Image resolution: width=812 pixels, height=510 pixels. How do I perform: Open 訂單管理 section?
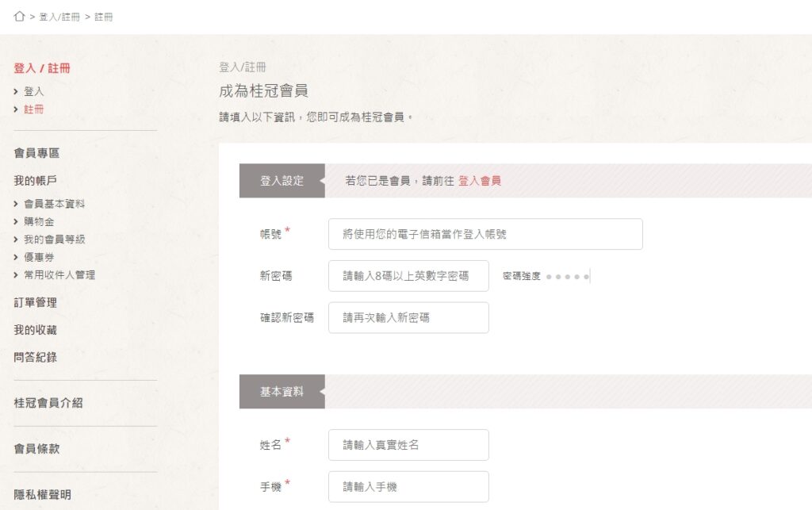[x=36, y=302]
